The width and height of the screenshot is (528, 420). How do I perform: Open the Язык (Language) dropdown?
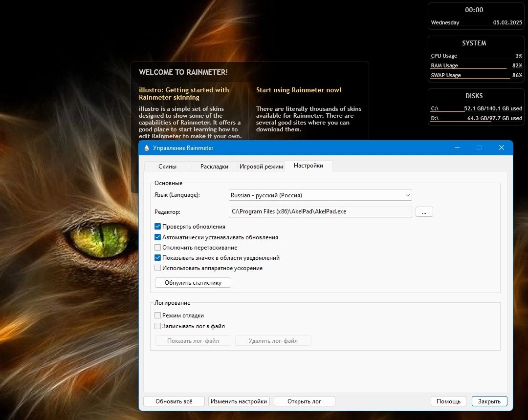tap(320, 195)
